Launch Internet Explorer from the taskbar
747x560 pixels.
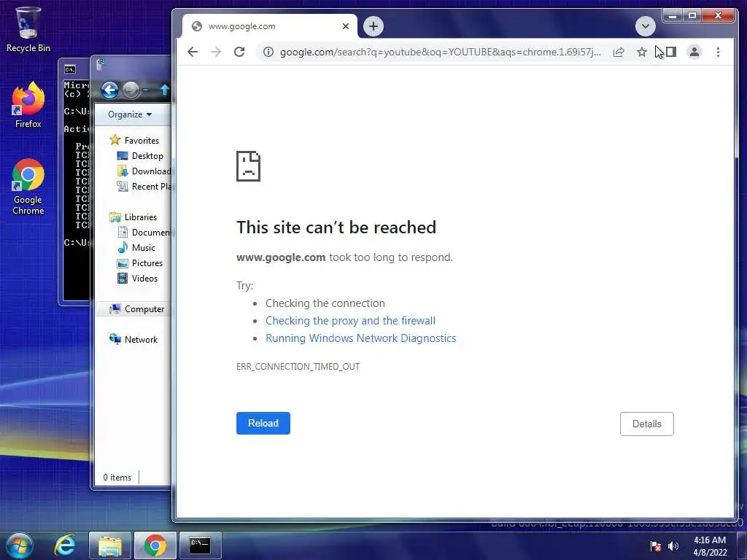coord(65,545)
